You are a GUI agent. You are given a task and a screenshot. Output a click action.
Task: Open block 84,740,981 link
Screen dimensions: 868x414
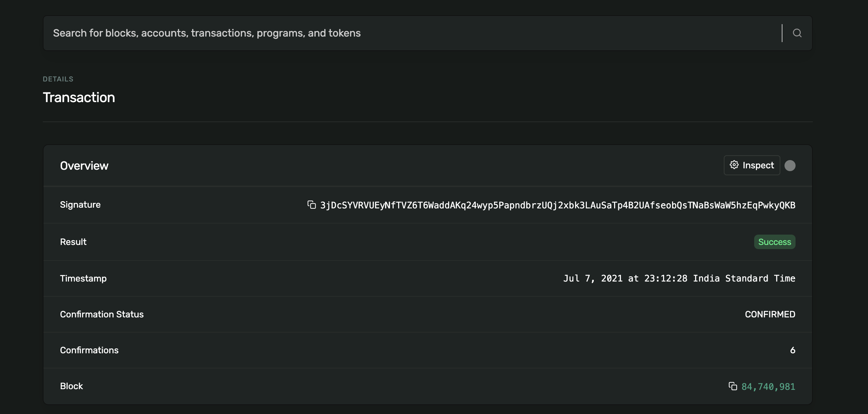pyautogui.click(x=768, y=387)
